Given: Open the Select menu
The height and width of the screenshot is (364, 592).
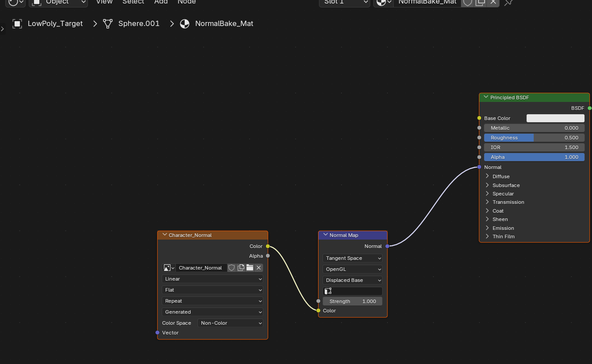Looking at the screenshot, I should click(x=133, y=2).
